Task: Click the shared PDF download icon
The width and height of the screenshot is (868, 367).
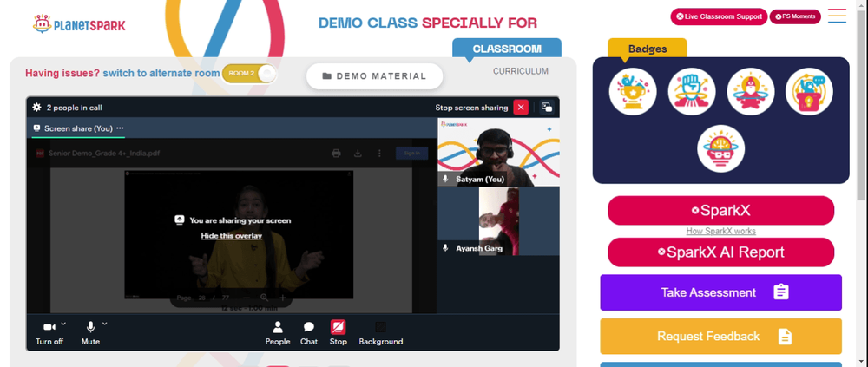Action: pyautogui.click(x=358, y=154)
